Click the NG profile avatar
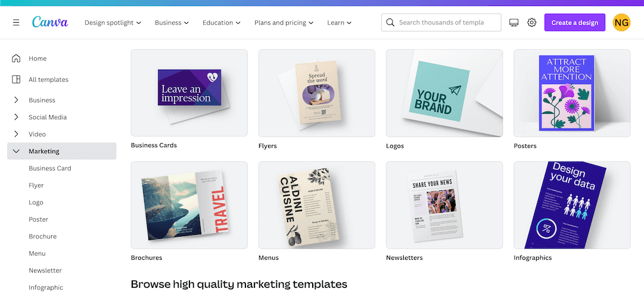644x298 pixels. pyautogui.click(x=621, y=23)
